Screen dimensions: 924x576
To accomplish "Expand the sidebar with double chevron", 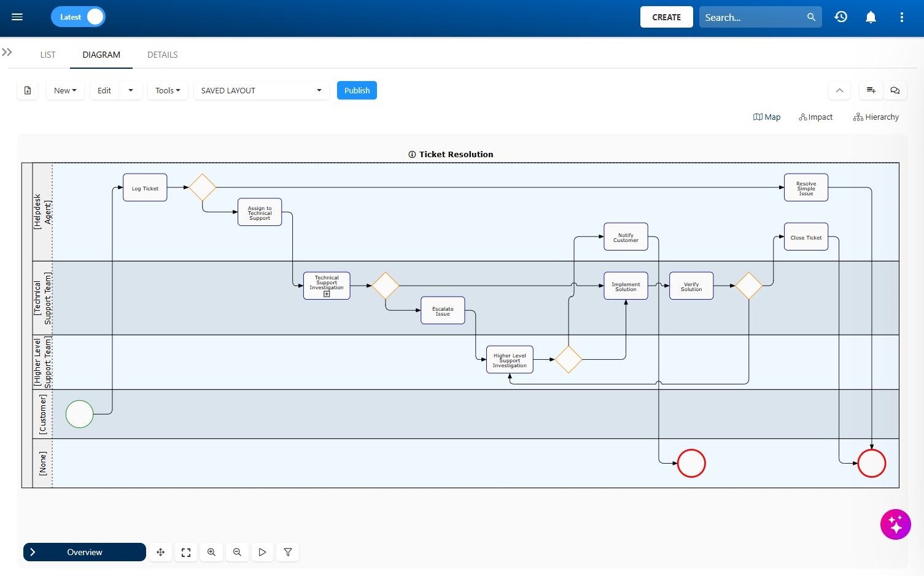I will (7, 52).
